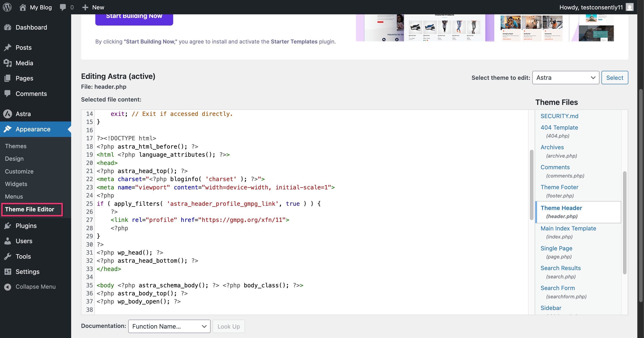Viewport: 644px width, 338px height.
Task: Open the Customize submenu item
Action: pos(19,171)
